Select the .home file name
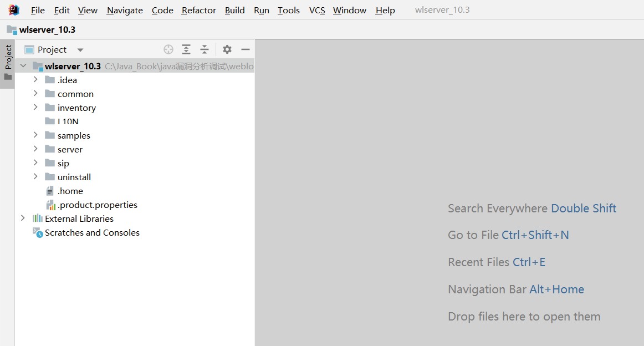This screenshot has width=644, height=346. pos(70,191)
